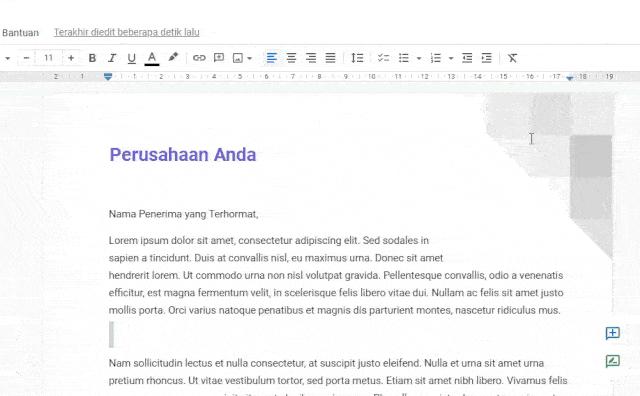The width and height of the screenshot is (640, 396).
Task: Open the text color picker
Action: (152, 58)
